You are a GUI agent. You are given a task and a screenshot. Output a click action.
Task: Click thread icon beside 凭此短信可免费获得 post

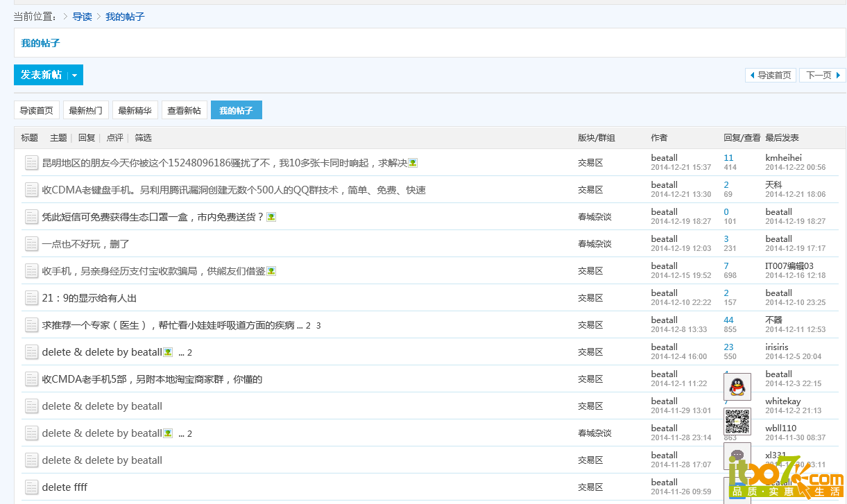[x=31, y=217]
